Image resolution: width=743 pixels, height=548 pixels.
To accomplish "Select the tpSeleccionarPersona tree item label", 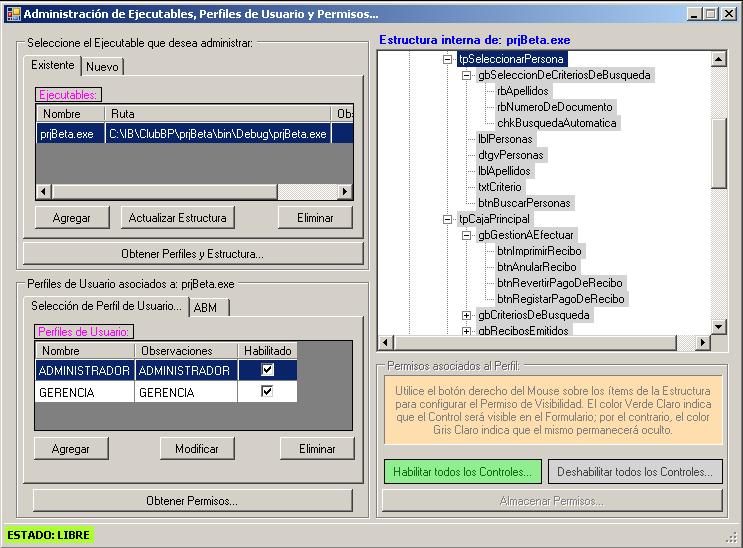I will tap(511, 59).
